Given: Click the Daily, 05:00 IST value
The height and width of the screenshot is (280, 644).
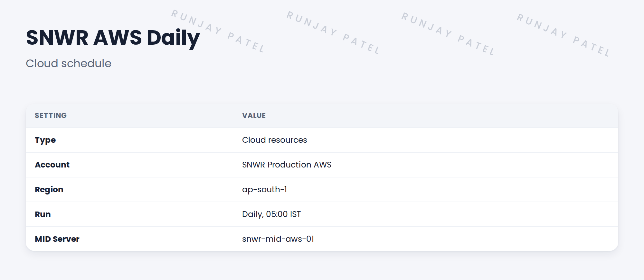Looking at the screenshot, I should tap(271, 214).
